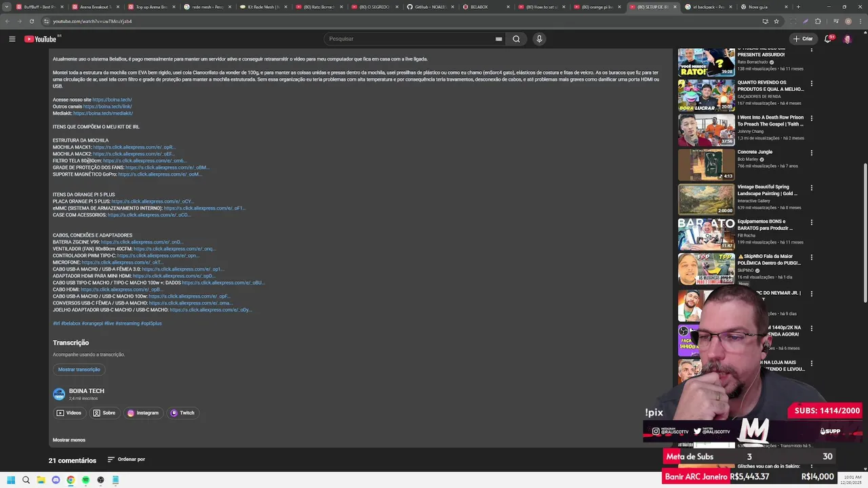Open the channel Twitch link button

[182, 413]
